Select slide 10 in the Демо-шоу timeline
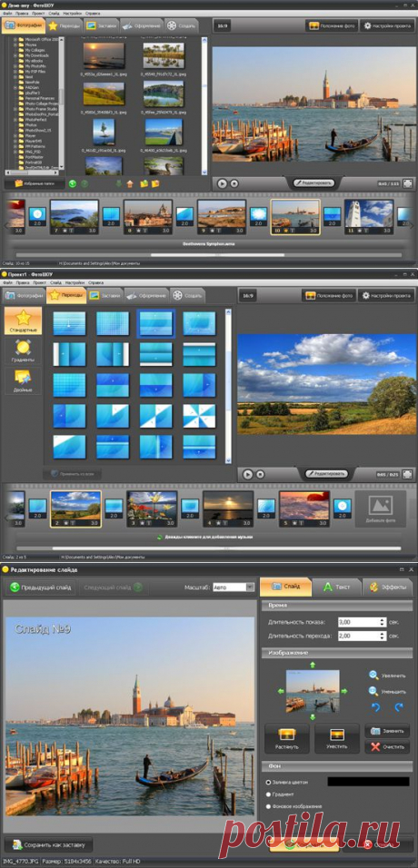418x868 pixels. tap(295, 217)
